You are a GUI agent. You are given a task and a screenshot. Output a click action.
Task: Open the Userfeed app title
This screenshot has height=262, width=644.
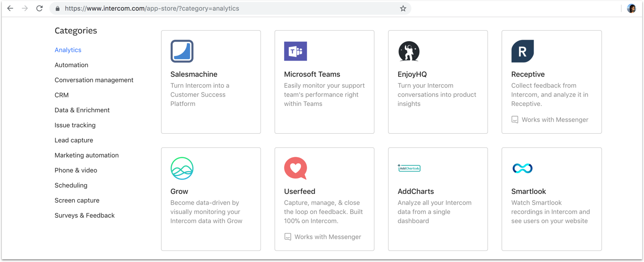[x=300, y=191]
